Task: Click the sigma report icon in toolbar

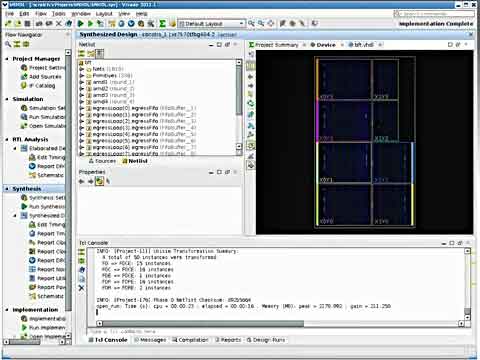Action: coord(162,23)
